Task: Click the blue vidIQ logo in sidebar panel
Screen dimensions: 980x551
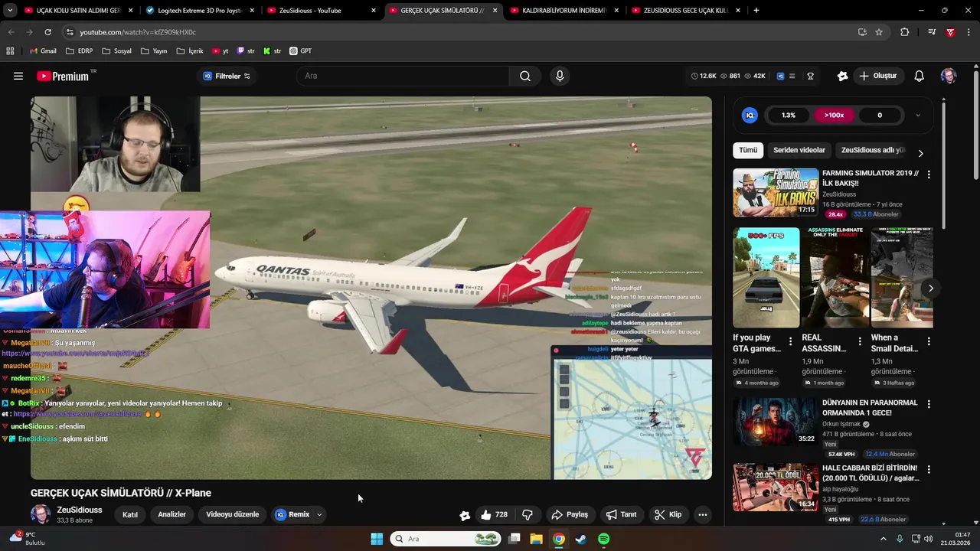Action: coord(750,116)
